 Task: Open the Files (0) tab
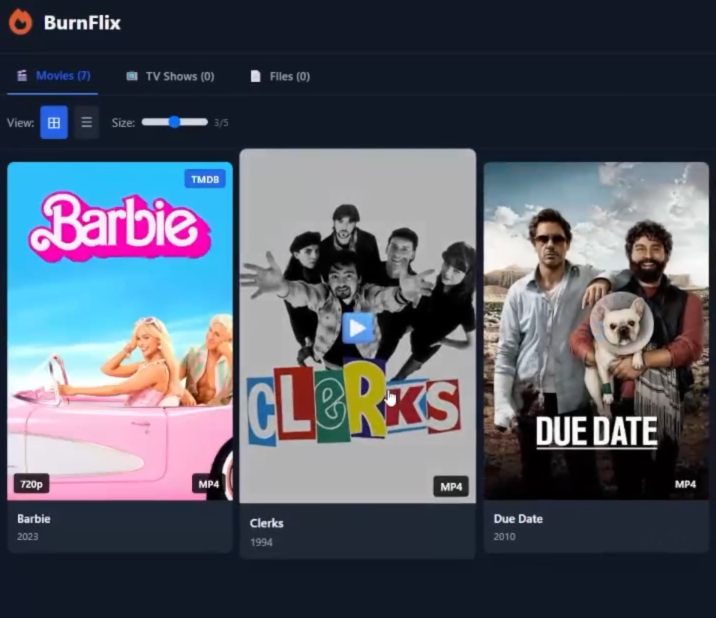[280, 76]
